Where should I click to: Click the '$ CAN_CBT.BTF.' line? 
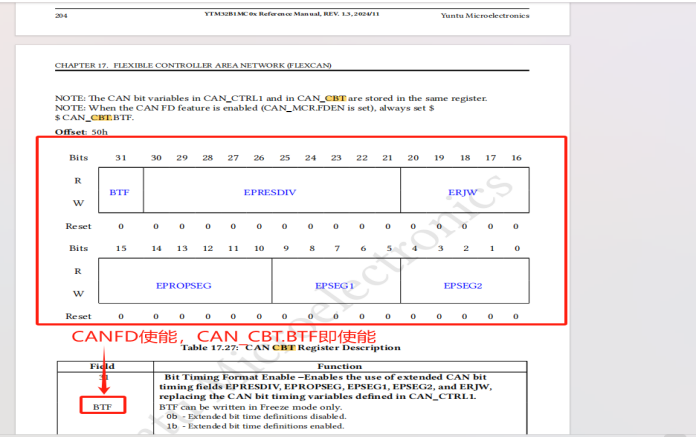(94, 118)
